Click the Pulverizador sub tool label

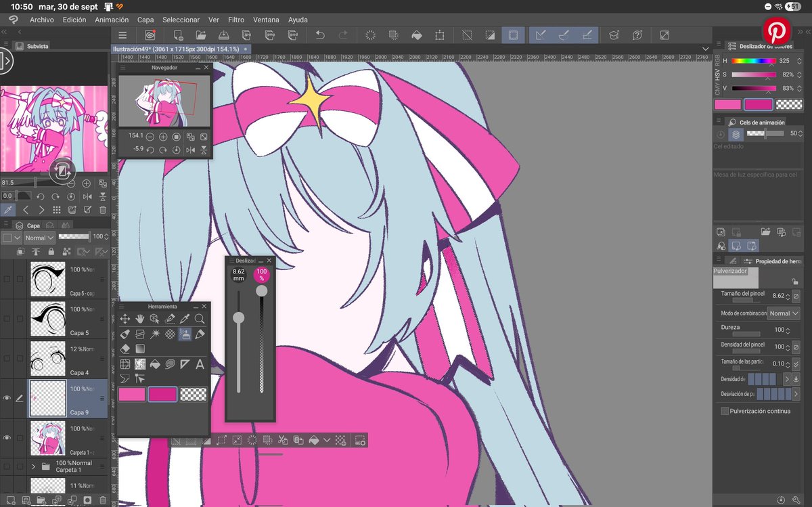730,271
